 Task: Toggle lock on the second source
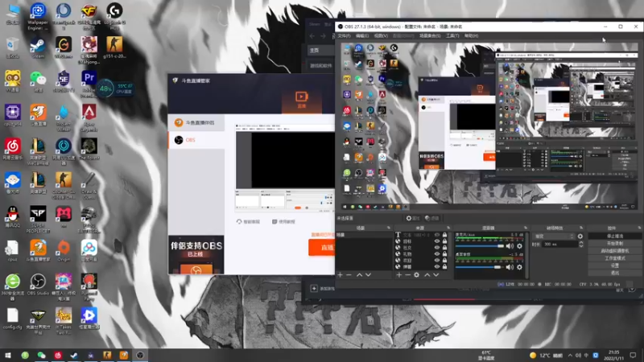[x=445, y=241]
